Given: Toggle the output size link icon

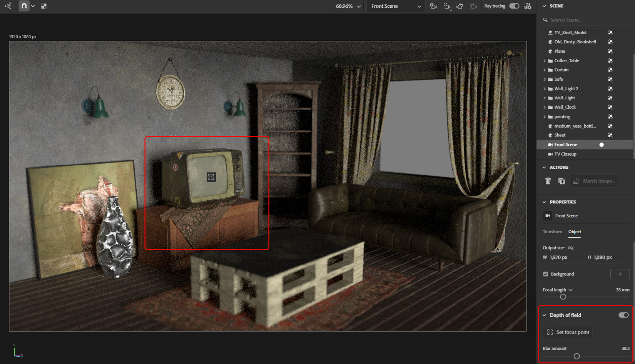Looking at the screenshot, I should pyautogui.click(x=571, y=248).
